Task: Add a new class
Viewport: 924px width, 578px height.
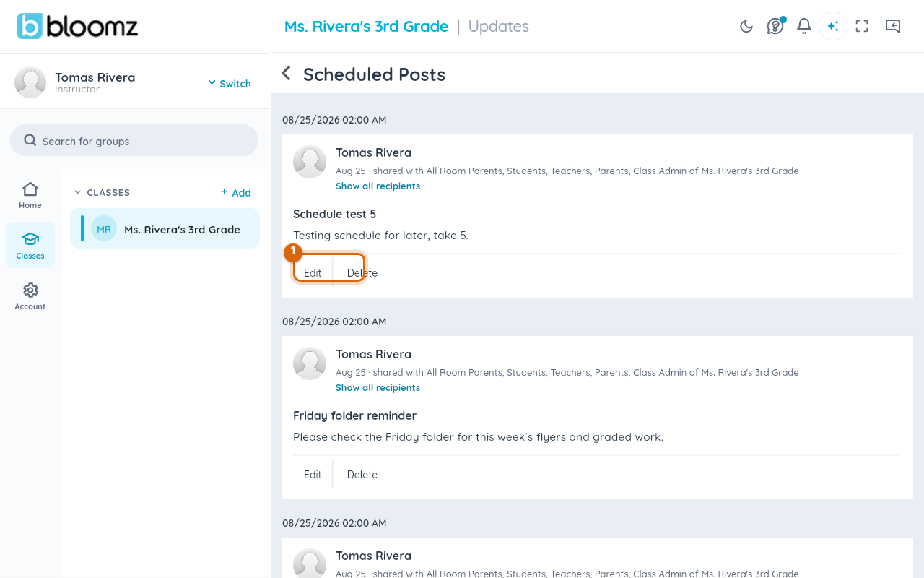Action: [236, 192]
